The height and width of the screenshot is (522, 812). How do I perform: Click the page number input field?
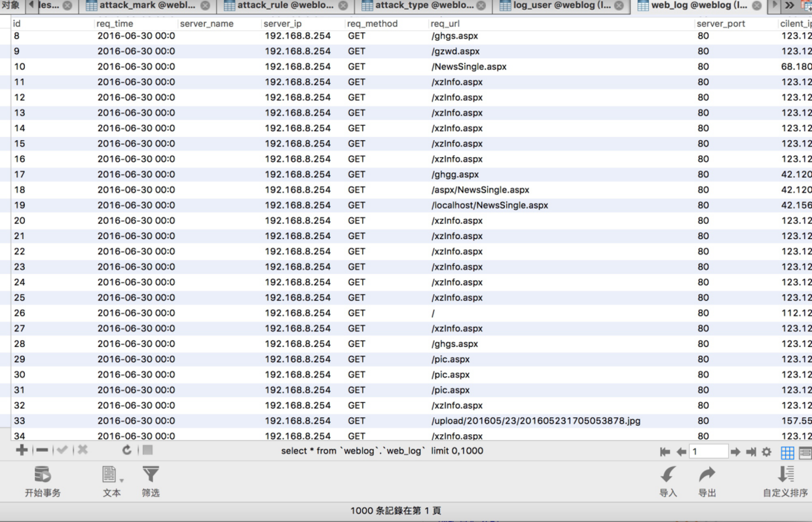pyautogui.click(x=709, y=451)
